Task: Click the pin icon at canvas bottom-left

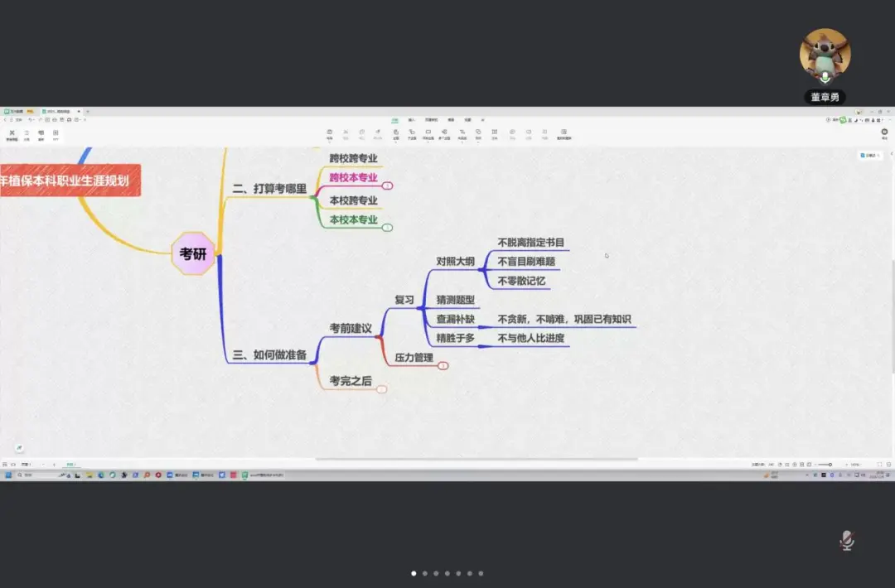Action: click(19, 448)
